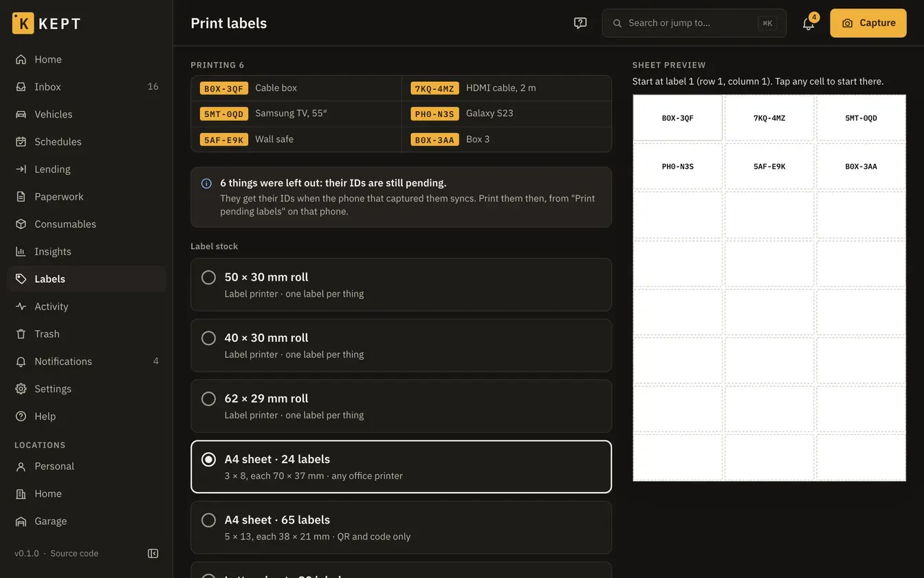The height and width of the screenshot is (578, 924).
Task: Click the Help question mark icon
Action: (21, 416)
